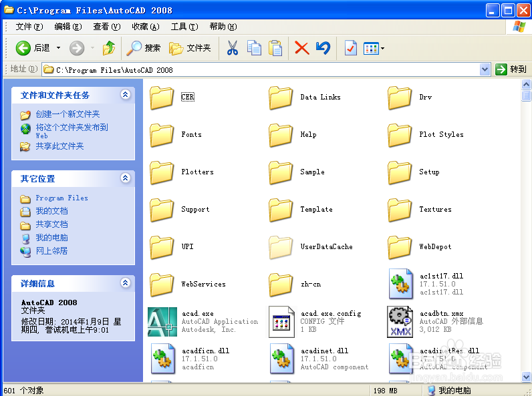This screenshot has height=396, width=532.
Task: Open 网上邻居 link in sidebar
Action: click(51, 251)
